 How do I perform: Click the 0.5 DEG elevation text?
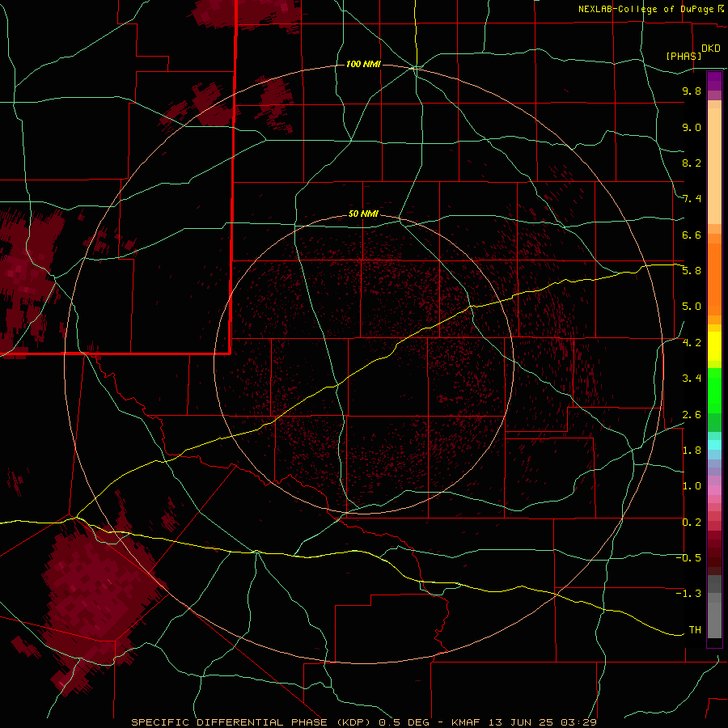tap(403, 722)
